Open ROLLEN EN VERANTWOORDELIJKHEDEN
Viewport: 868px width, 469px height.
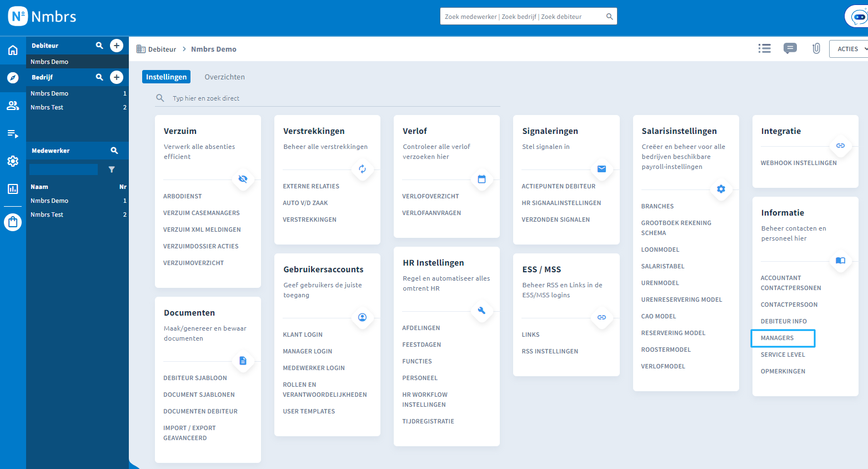[x=325, y=390]
